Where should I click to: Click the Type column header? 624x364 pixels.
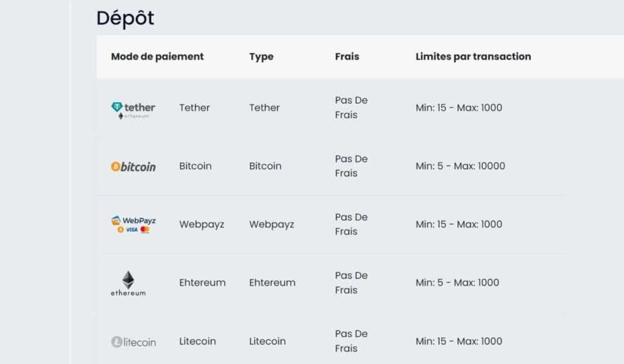(x=261, y=57)
